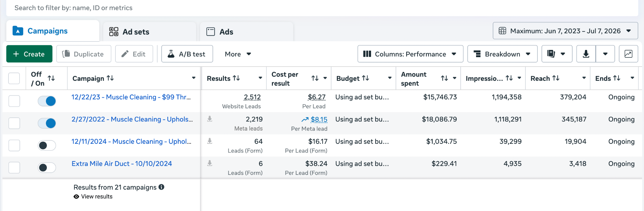Image resolution: width=644 pixels, height=211 pixels.
Task: Select checkbox for 2/27/2022 Muscle Cleaning campaign
Action: tap(14, 123)
